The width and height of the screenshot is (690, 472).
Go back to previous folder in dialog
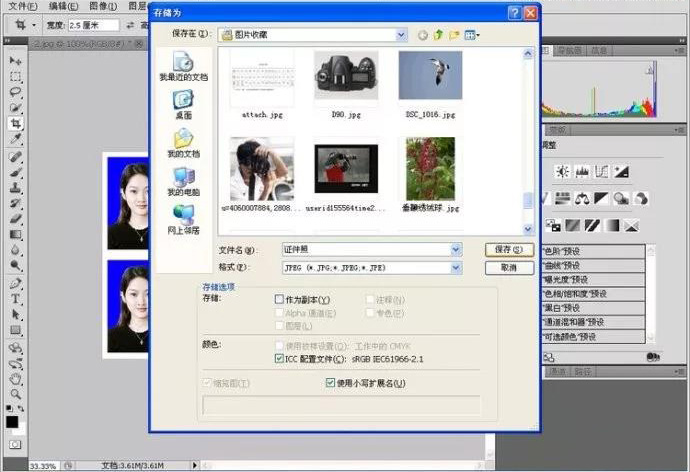422,35
